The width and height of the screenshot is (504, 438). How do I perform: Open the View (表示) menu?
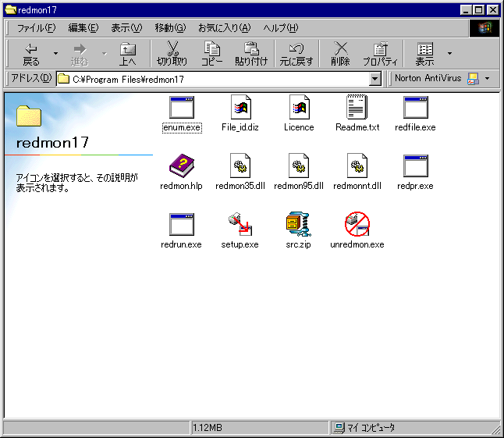[x=126, y=28]
